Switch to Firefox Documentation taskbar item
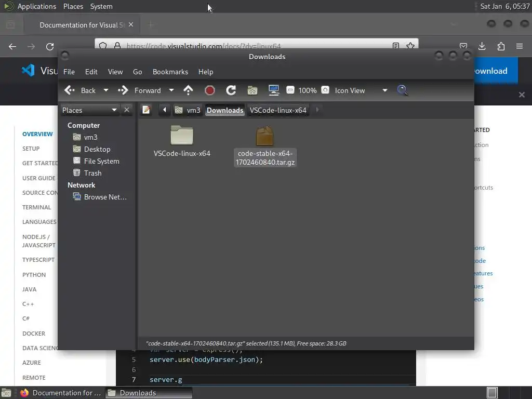Screen dimensions: 532x399 click(x=61, y=393)
